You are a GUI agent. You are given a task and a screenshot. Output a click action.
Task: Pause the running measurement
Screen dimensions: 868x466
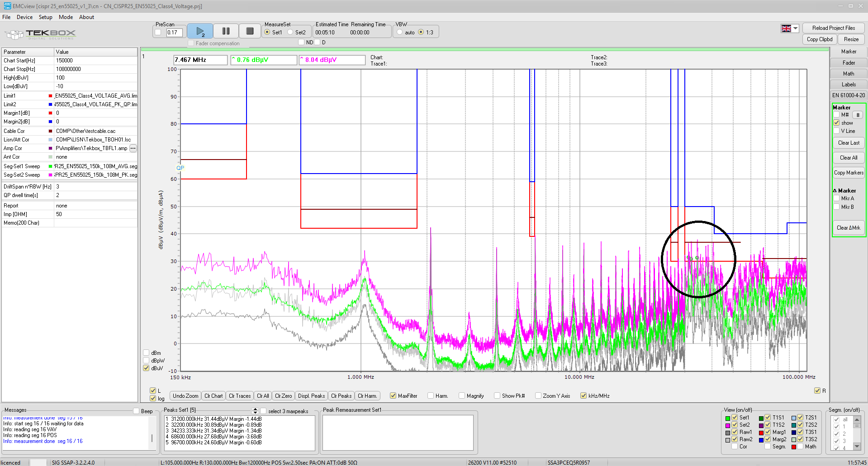tap(226, 32)
